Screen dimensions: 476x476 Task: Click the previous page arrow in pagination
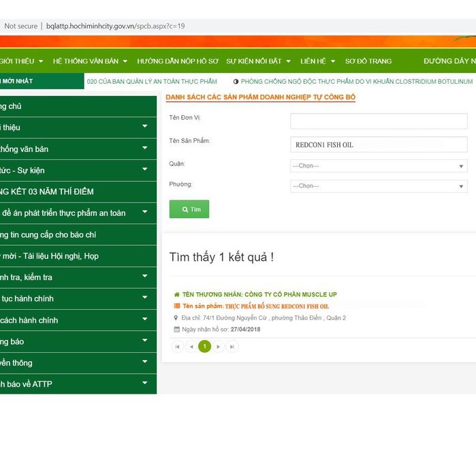pos(191,347)
